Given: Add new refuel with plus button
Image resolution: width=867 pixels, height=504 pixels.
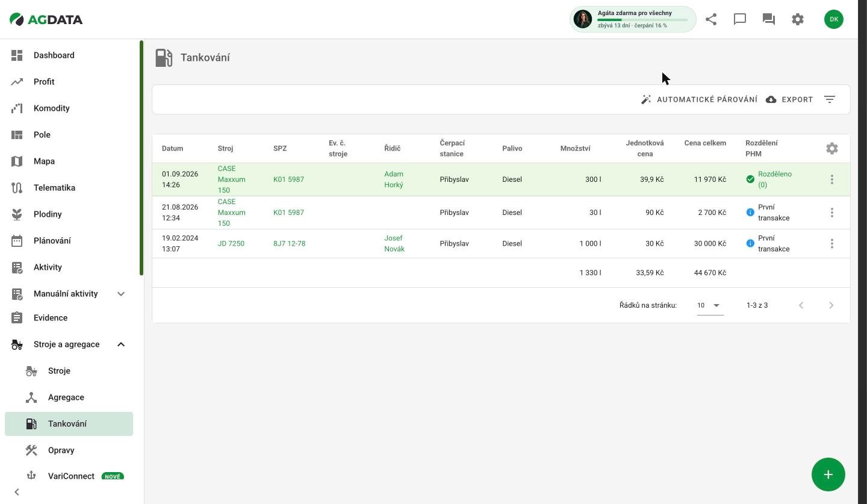Looking at the screenshot, I should pyautogui.click(x=828, y=474).
